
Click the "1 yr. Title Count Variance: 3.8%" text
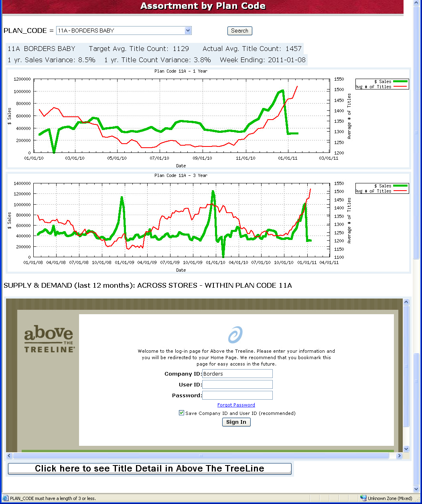[x=157, y=60]
